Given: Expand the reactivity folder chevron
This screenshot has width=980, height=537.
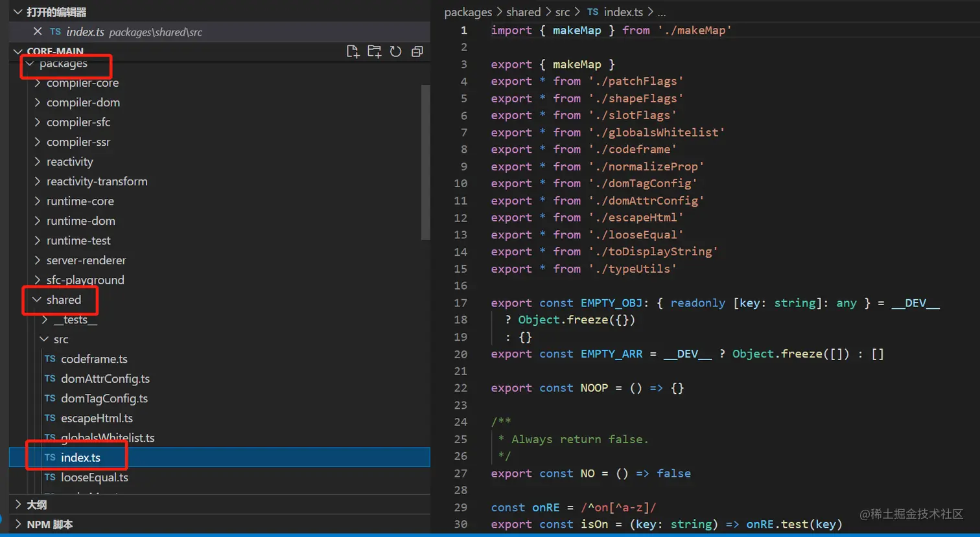Looking at the screenshot, I should 38,162.
